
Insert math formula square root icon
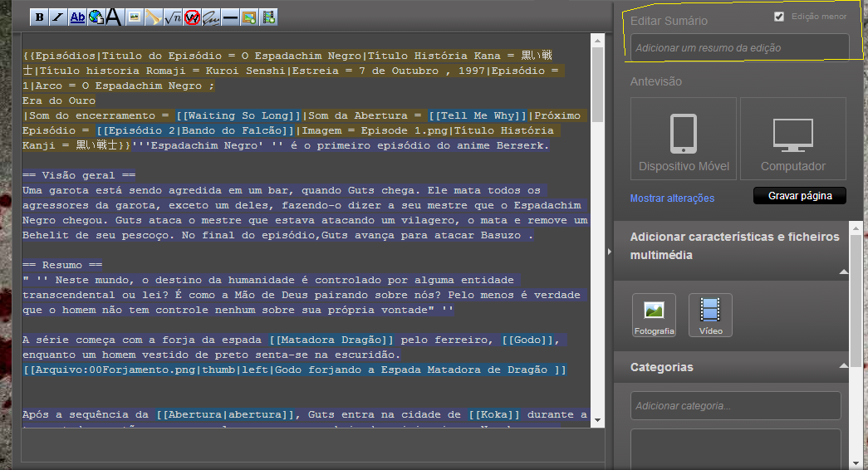[172, 17]
